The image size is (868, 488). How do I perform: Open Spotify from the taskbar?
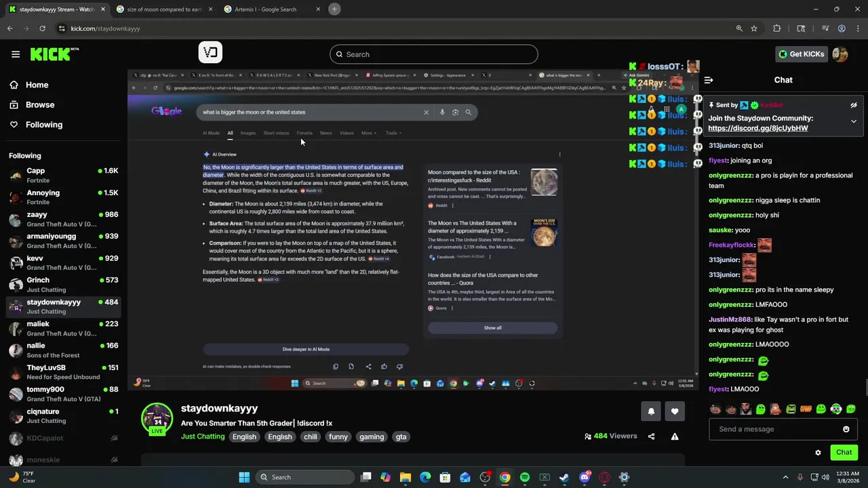[x=525, y=477]
